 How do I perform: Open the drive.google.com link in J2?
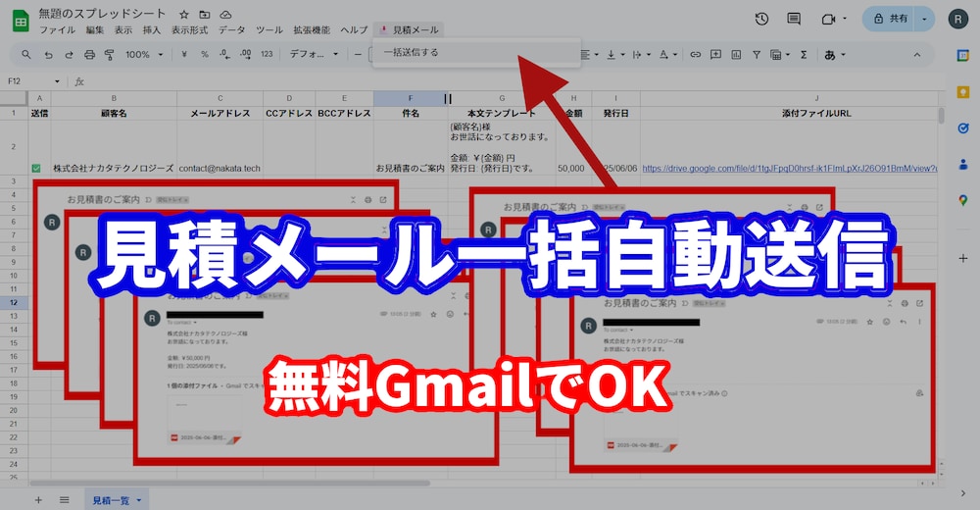click(790, 169)
